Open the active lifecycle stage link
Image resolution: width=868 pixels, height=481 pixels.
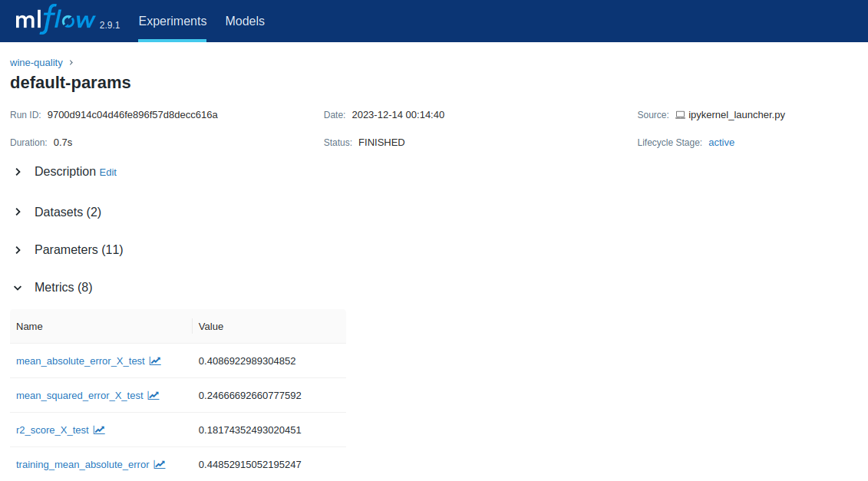coord(721,143)
